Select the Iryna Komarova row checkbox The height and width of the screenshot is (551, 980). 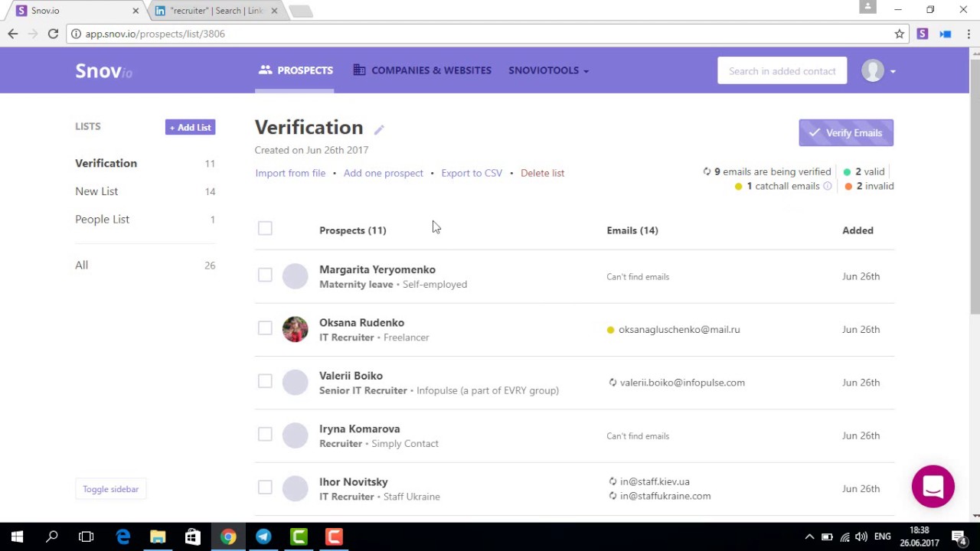[x=265, y=434]
